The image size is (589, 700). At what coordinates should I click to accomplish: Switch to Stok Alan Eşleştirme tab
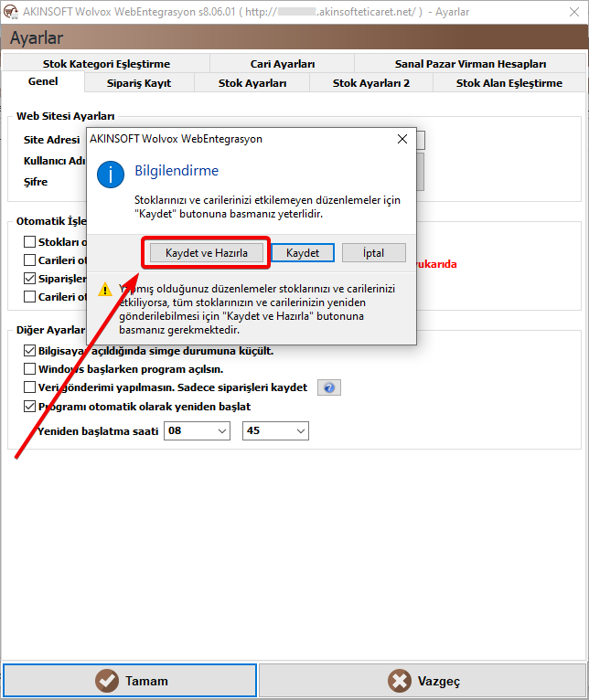click(509, 83)
